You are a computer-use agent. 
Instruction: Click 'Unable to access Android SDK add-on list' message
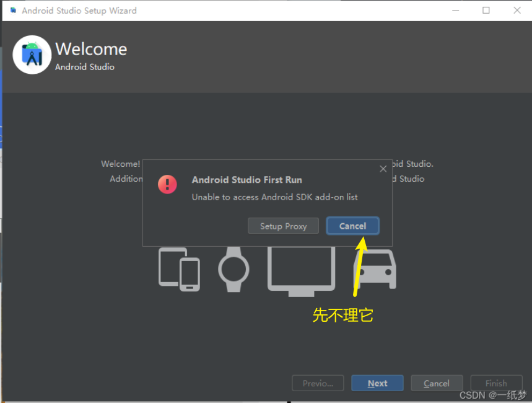275,197
